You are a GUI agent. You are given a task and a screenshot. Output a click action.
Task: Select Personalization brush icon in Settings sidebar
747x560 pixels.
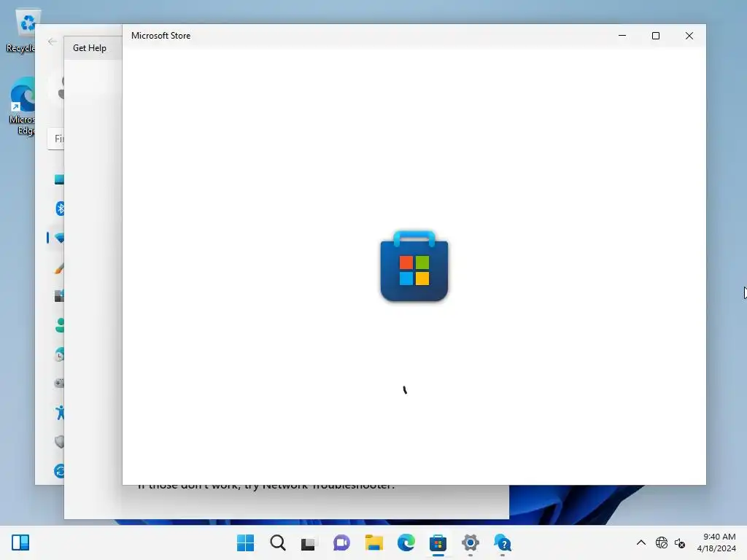pos(59,268)
